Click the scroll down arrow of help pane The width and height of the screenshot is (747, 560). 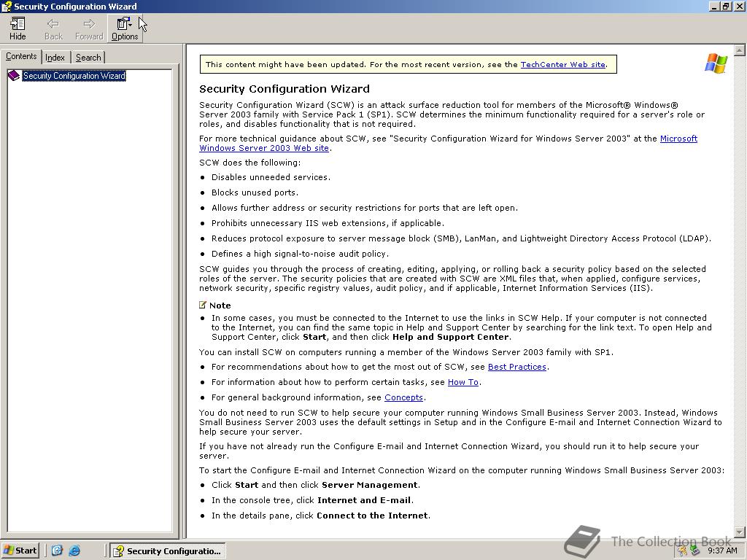pos(740,532)
